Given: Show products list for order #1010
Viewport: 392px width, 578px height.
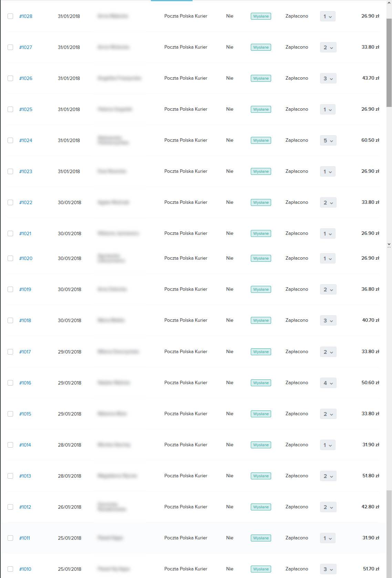Looking at the screenshot, I should 328,569.
